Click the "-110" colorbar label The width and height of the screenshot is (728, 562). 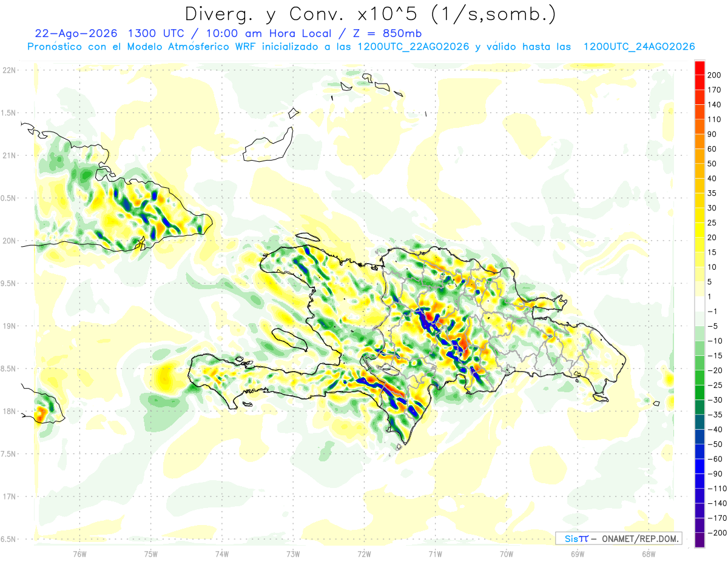click(x=716, y=489)
